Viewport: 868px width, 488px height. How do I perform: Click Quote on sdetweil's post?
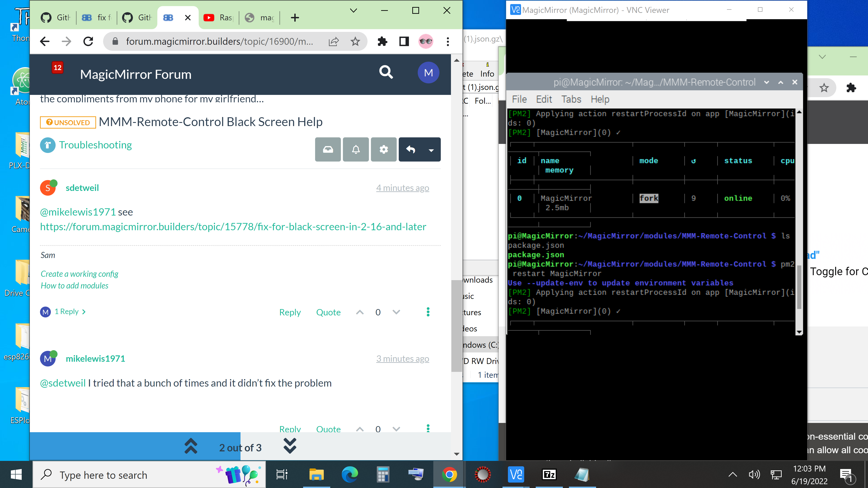pyautogui.click(x=328, y=312)
